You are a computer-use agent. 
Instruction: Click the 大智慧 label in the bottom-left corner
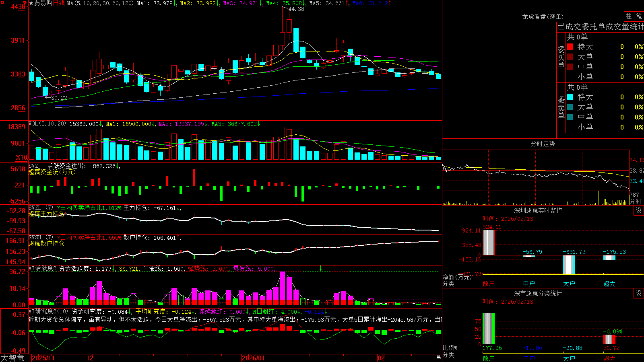(12, 358)
